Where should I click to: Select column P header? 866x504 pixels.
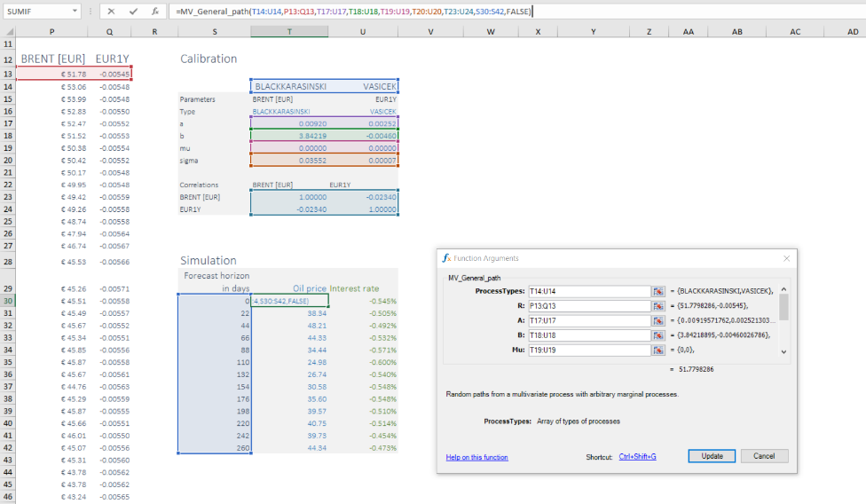(x=52, y=32)
